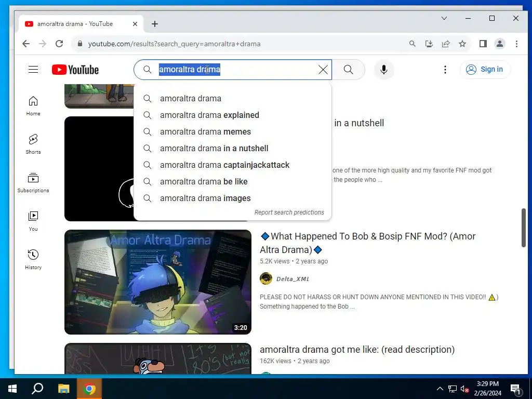Click the address bar URL
Viewport: 532px width, 399px height.
pos(175,44)
